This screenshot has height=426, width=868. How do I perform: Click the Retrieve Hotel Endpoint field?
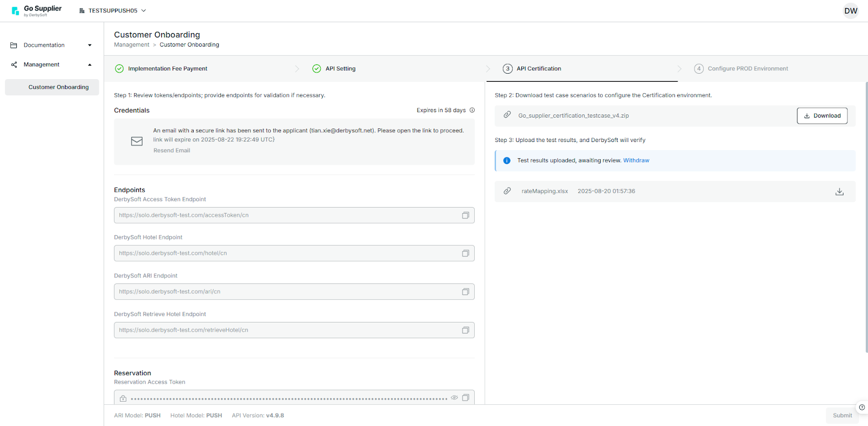294,330
